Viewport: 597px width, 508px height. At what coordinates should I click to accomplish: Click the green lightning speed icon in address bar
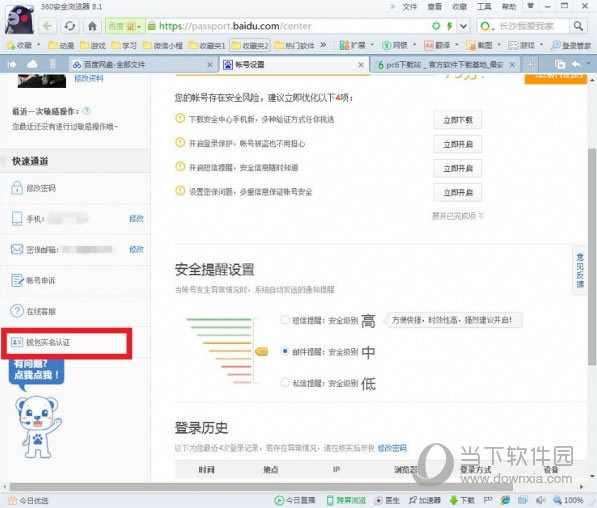[x=450, y=26]
